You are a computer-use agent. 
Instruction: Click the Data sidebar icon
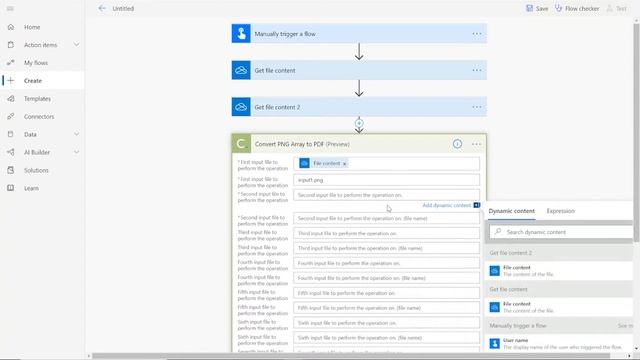coord(11,134)
